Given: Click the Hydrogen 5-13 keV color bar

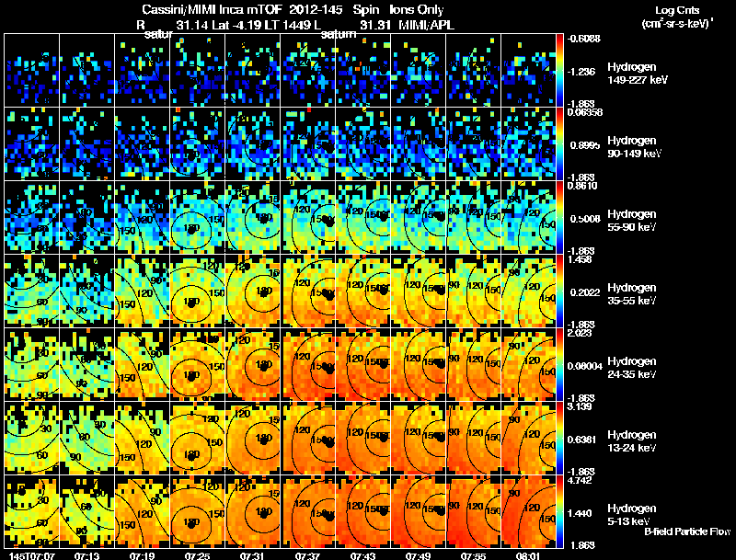Looking at the screenshot, I should click(559, 511).
